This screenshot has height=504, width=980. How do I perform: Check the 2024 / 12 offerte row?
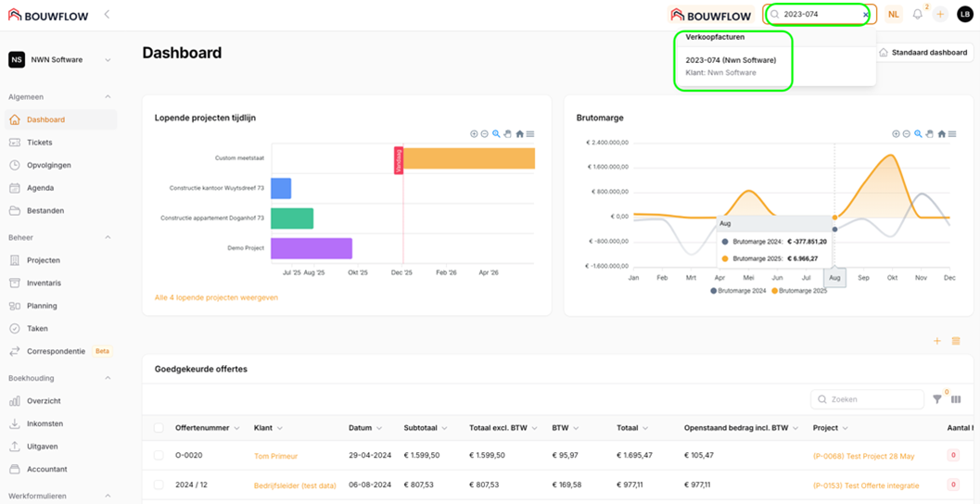[159, 485]
